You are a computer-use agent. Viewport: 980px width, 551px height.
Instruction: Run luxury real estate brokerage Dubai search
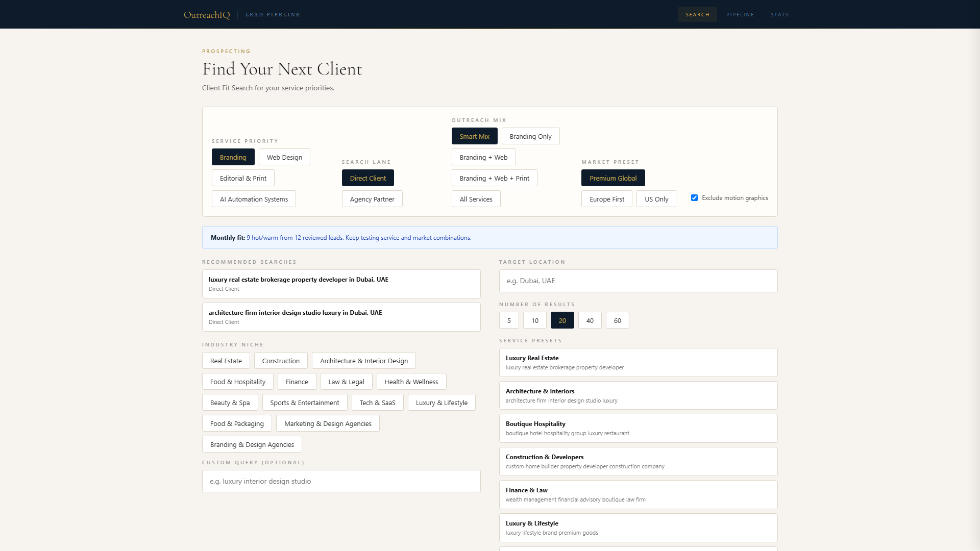click(x=341, y=284)
